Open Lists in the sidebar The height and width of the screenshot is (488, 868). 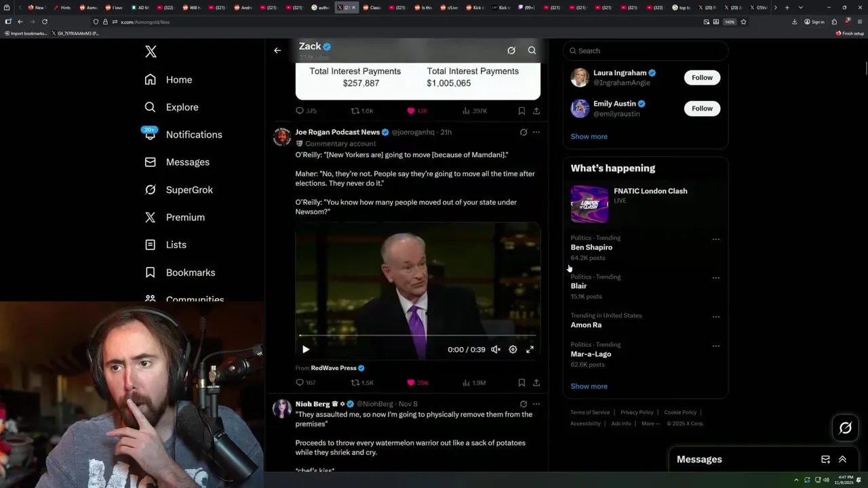coord(166,245)
